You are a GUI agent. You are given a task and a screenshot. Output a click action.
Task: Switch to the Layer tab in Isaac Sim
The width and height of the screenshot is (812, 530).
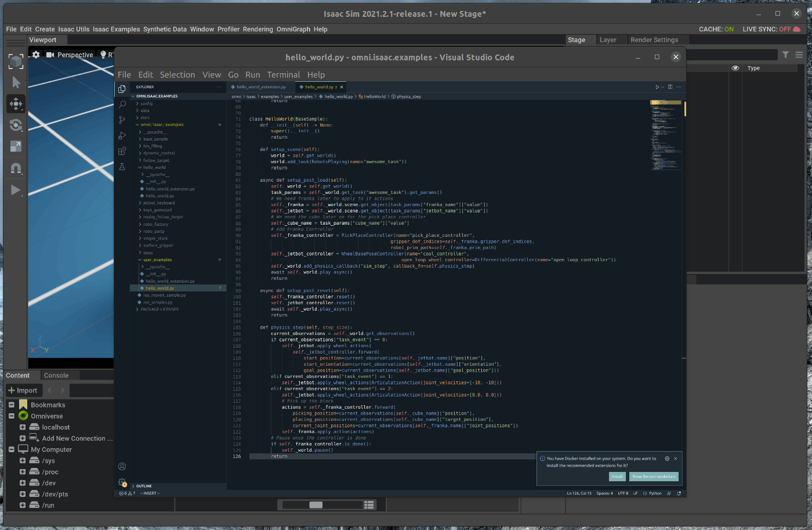[x=608, y=40]
